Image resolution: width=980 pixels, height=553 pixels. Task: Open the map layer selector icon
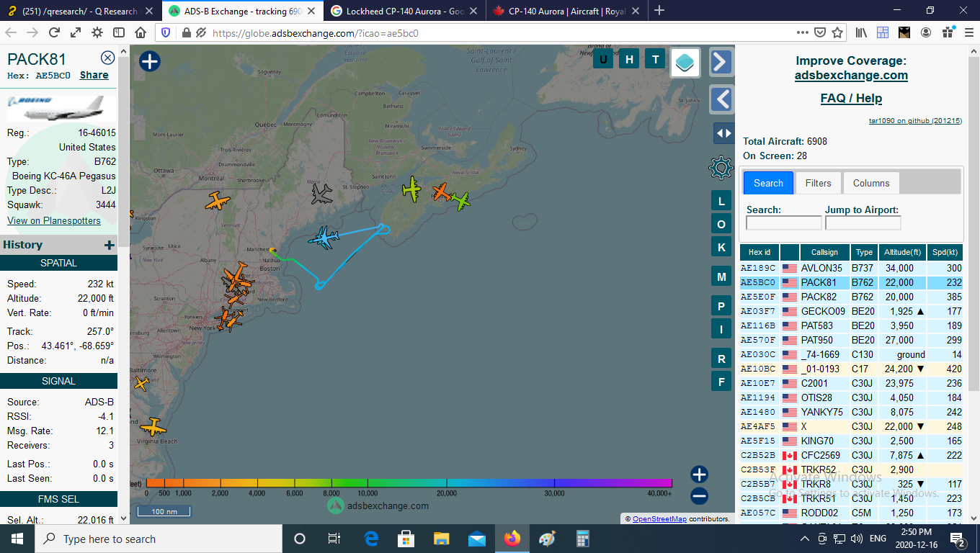tap(685, 62)
